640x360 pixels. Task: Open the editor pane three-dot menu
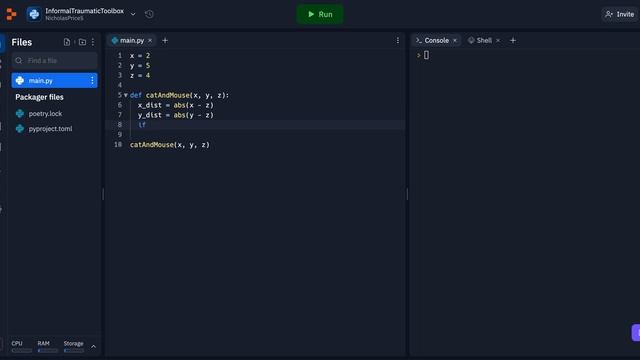398,40
